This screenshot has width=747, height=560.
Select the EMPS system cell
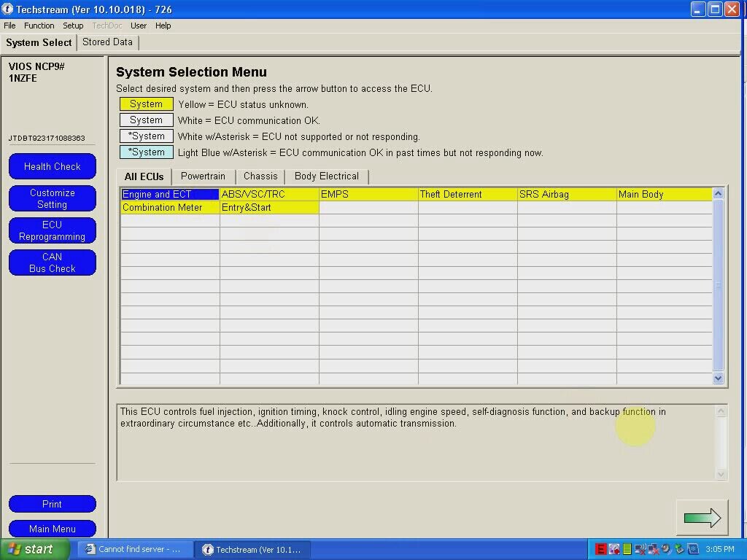368,194
